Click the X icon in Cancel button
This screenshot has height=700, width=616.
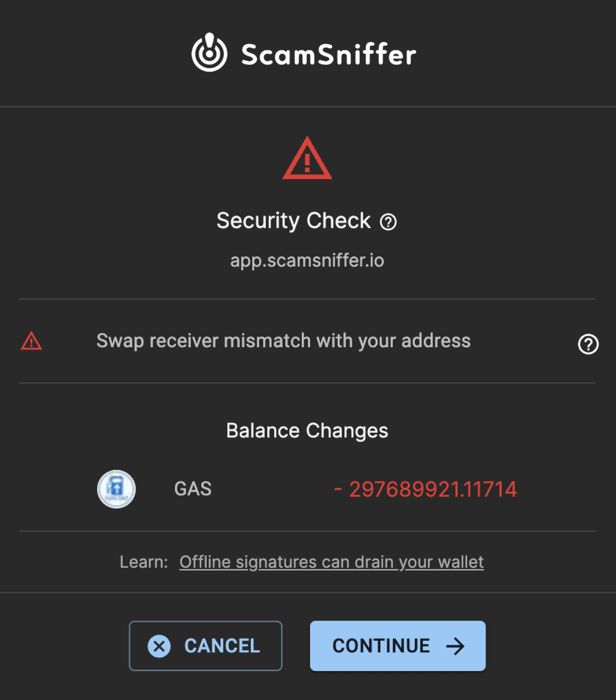(159, 646)
